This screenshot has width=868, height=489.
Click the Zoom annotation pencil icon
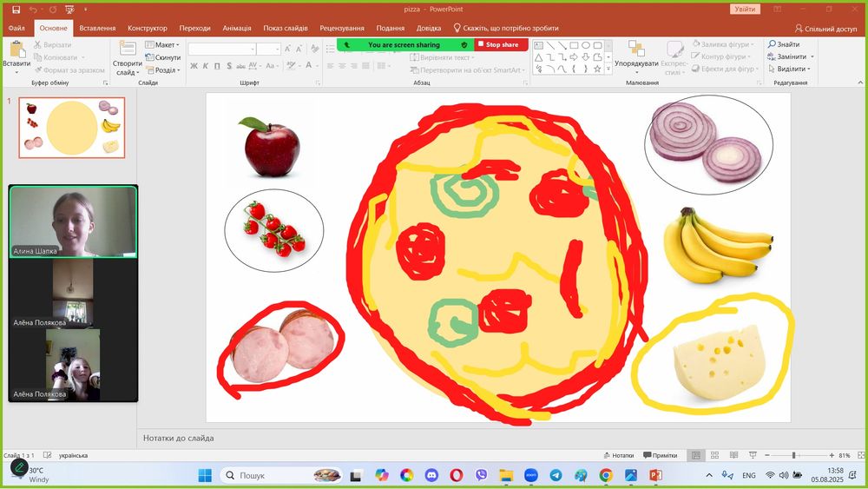tap(19, 467)
